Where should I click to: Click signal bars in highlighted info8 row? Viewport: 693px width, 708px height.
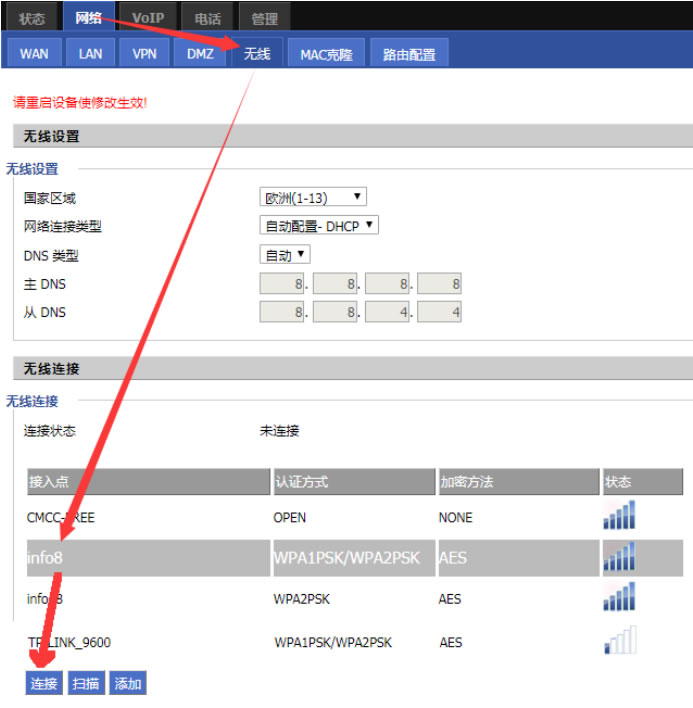(619, 557)
